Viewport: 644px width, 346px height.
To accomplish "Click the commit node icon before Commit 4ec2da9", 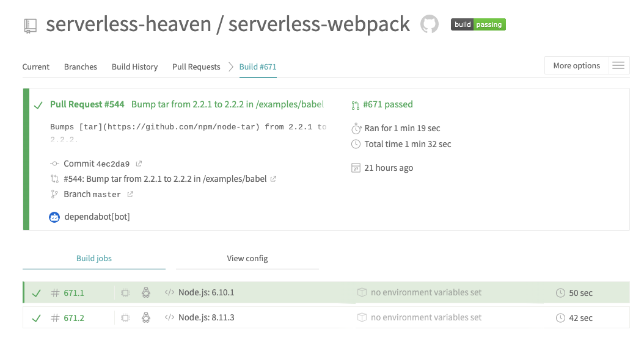I will pos(54,164).
